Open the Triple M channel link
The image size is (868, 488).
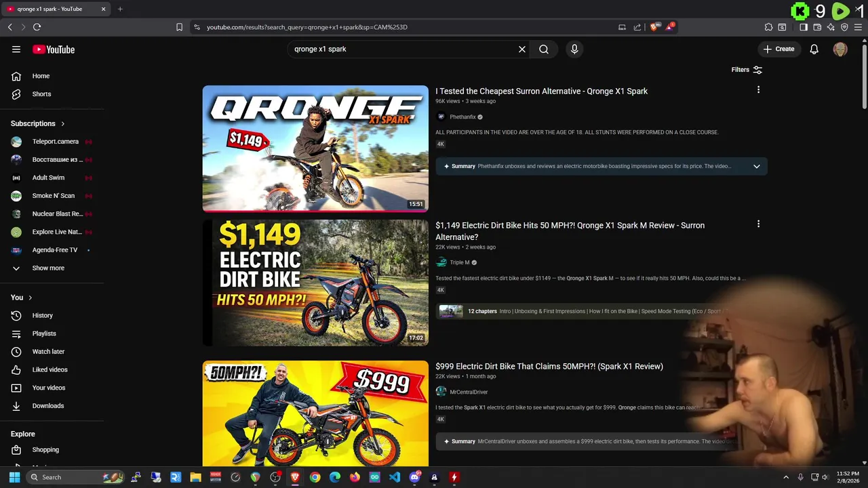tap(459, 262)
